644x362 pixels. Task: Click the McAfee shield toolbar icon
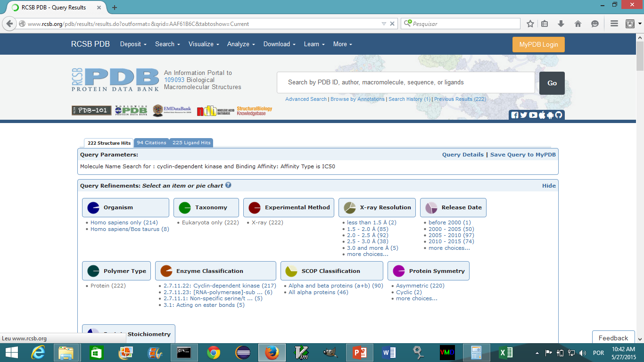coord(630,24)
